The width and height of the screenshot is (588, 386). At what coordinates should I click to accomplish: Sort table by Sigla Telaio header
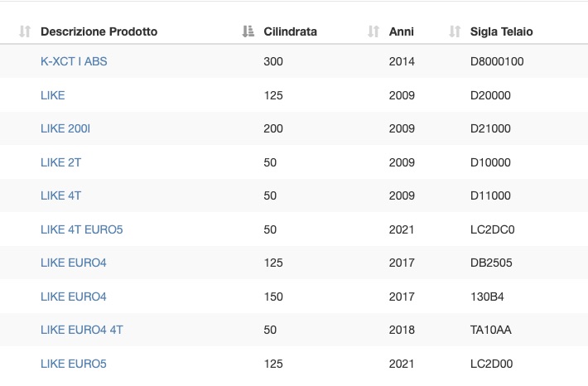coord(501,31)
